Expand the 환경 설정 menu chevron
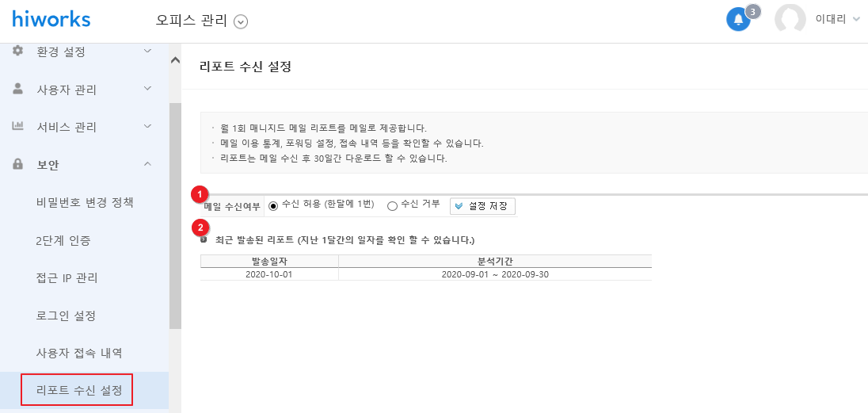 coord(147,51)
